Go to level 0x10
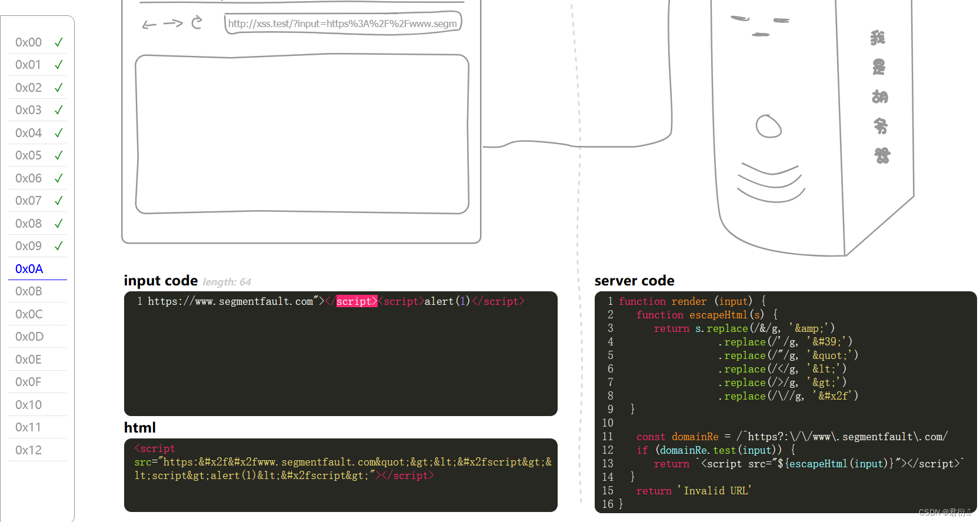Screen dimensions: 980x522 pos(38,405)
